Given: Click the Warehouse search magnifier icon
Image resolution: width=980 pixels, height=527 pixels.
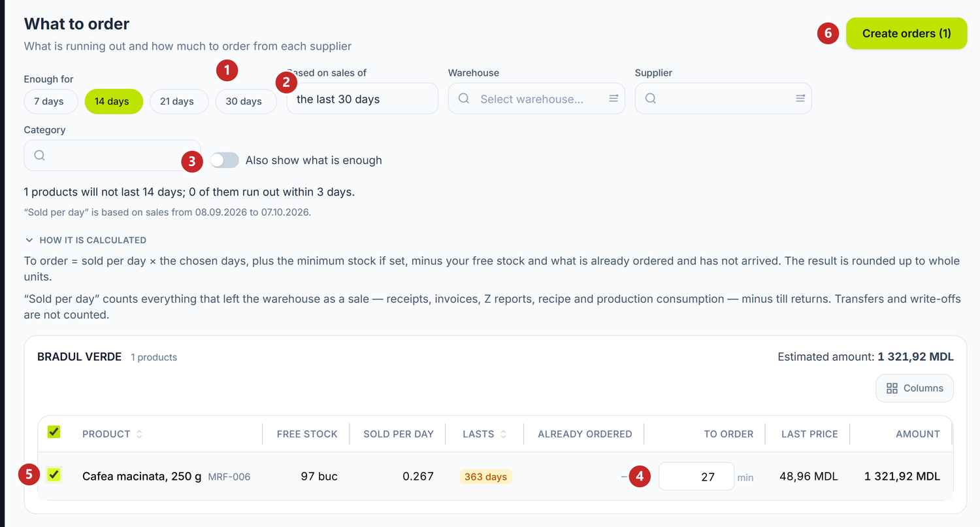Looking at the screenshot, I should (464, 98).
